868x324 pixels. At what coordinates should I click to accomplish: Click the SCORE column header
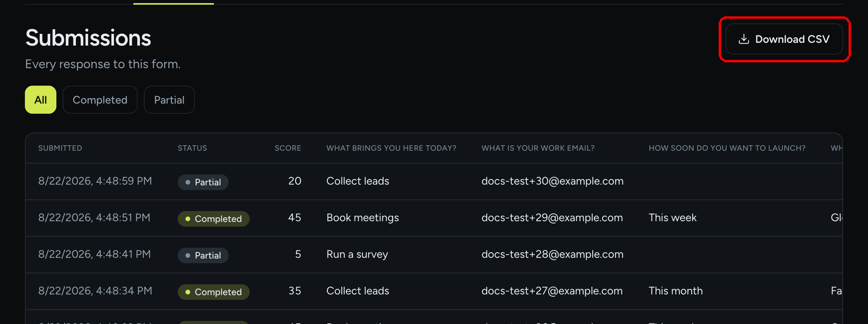pos(288,148)
